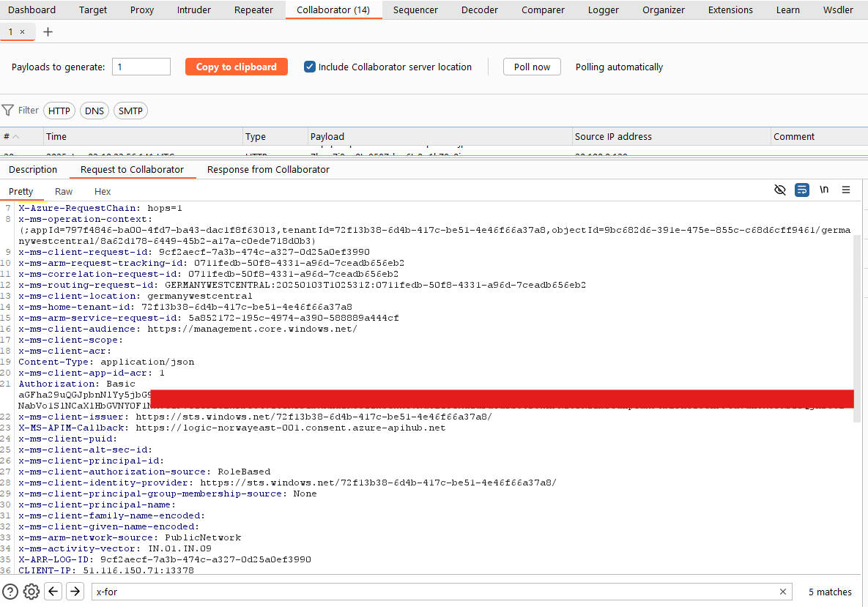
Task: Click the x-ms-client-location header line
Action: [x=135, y=296]
